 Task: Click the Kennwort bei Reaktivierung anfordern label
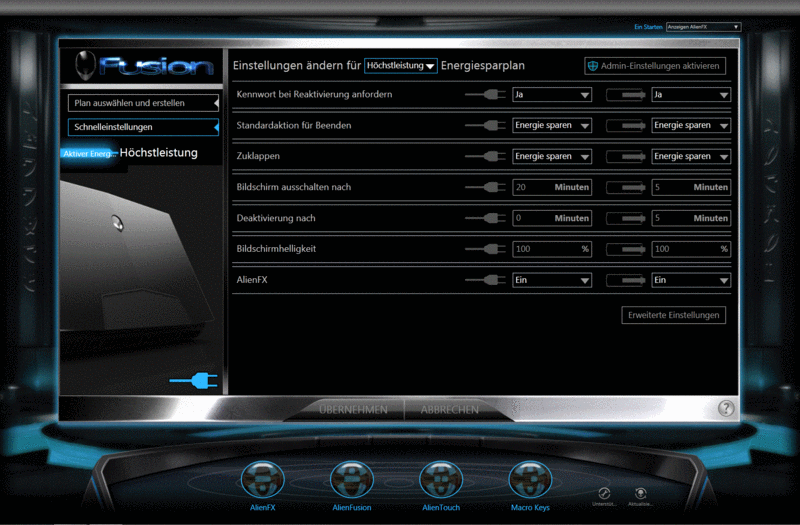pos(314,94)
